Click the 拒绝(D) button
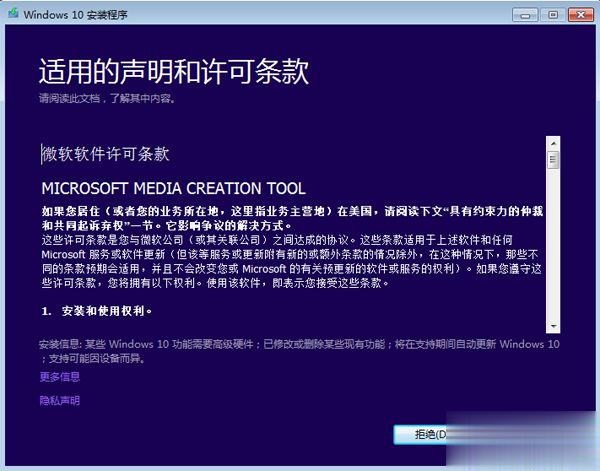Image resolution: width=600 pixels, height=471 pixels. click(420, 434)
